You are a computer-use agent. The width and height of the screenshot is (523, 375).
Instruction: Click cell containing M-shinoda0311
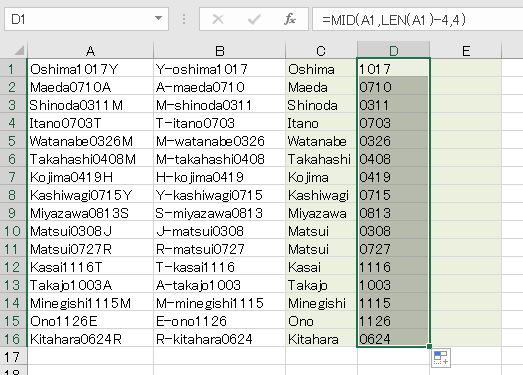click(x=219, y=105)
